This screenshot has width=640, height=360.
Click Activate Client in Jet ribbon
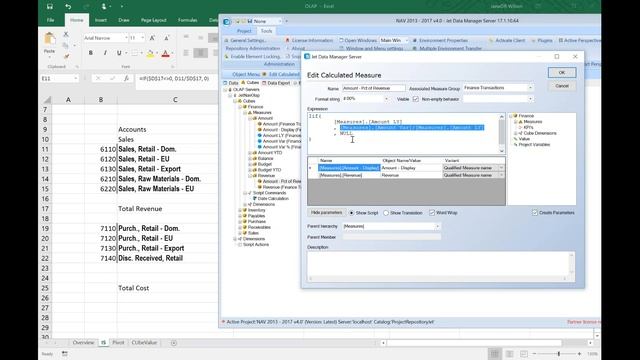coord(507,40)
